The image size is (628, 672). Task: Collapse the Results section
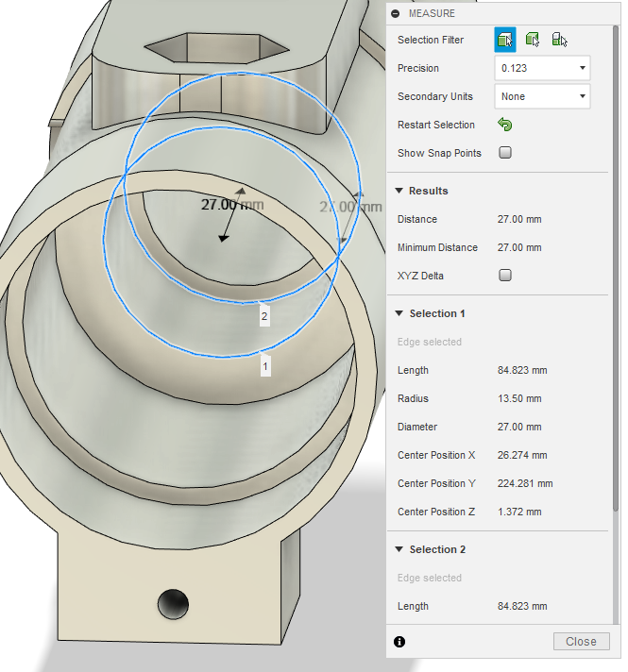399,191
